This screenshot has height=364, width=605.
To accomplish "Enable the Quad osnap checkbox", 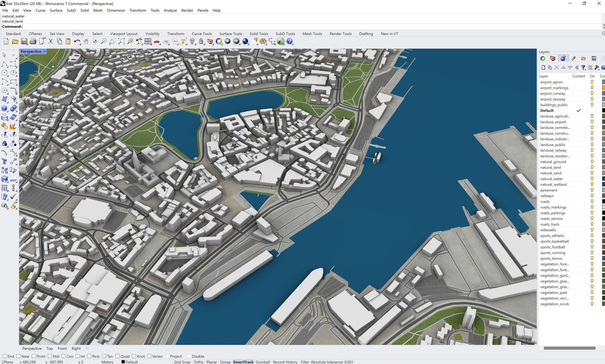I will pyautogui.click(x=118, y=356).
